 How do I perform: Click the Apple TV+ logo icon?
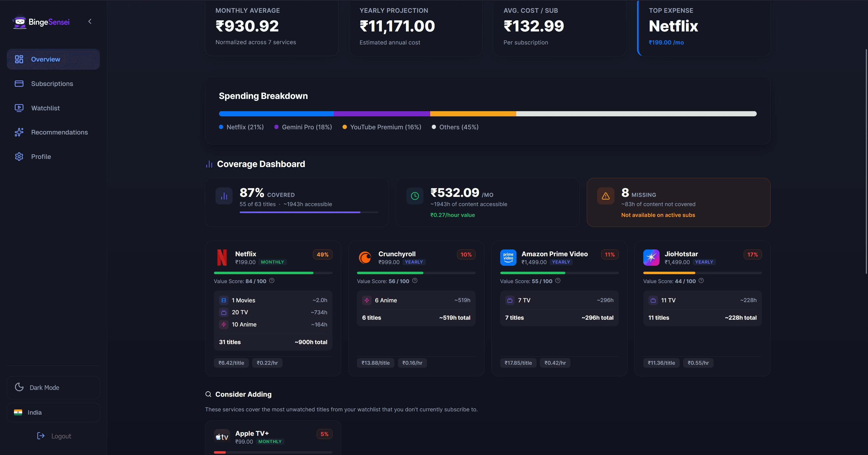pos(222,437)
